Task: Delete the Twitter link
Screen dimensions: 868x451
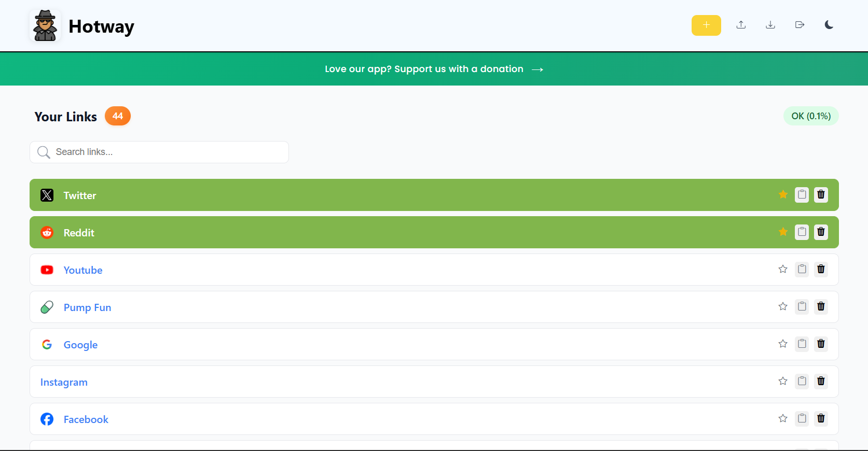Action: pyautogui.click(x=821, y=194)
